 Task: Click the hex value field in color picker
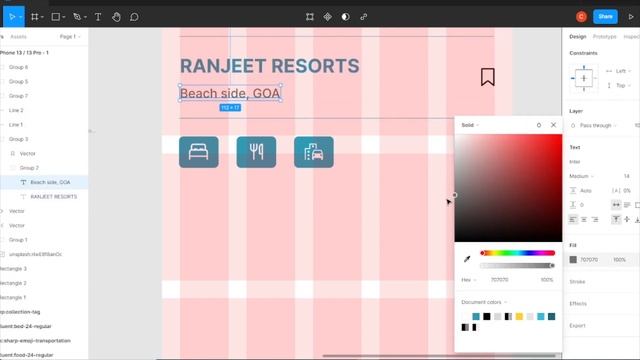[500, 280]
